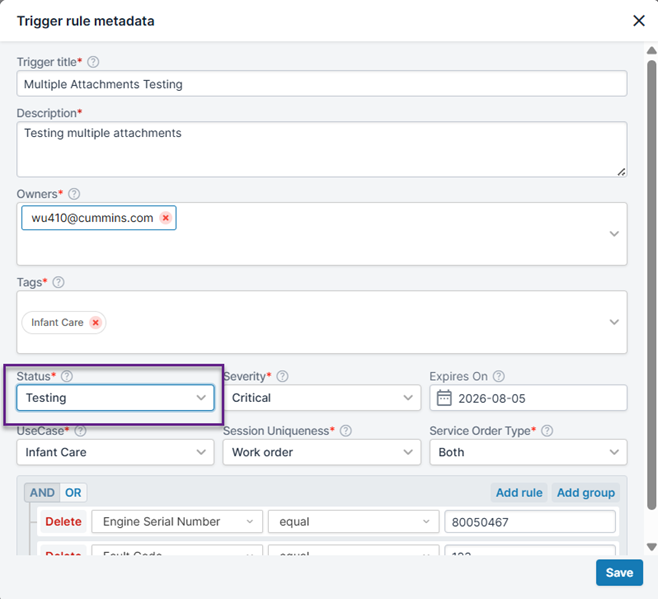Click help icon next to Severity
Viewport: 658px width, 599px height.
tap(282, 376)
